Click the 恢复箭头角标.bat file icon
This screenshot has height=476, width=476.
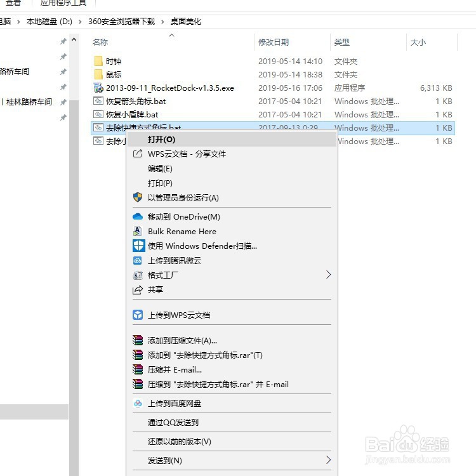(x=98, y=101)
